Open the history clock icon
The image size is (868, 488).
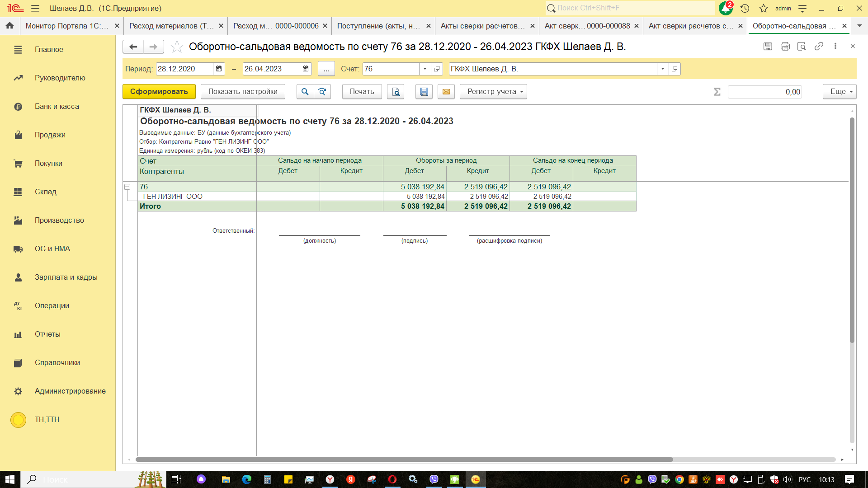click(745, 8)
